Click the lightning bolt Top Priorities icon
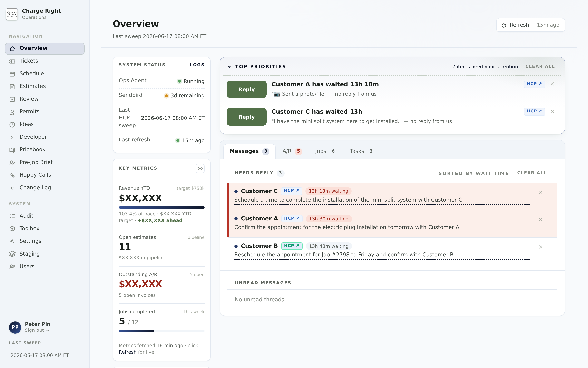Screen dimensions: 588x368 [x=229, y=67]
